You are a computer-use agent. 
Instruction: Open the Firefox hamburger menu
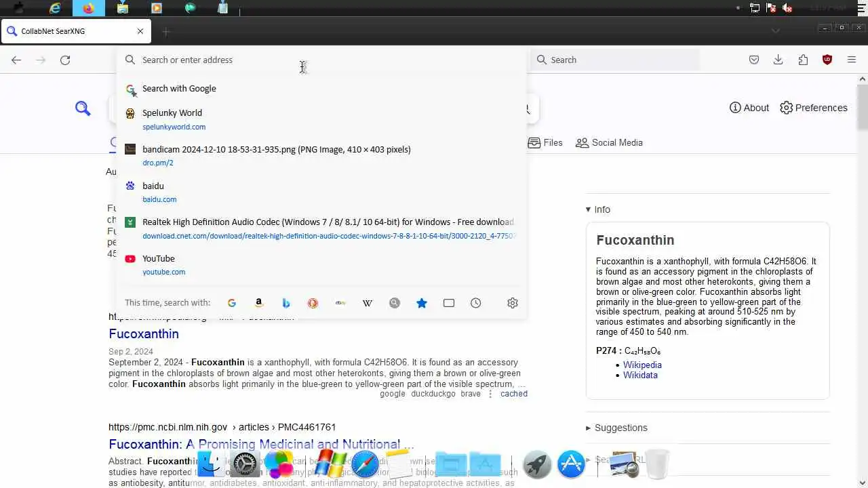[852, 60]
